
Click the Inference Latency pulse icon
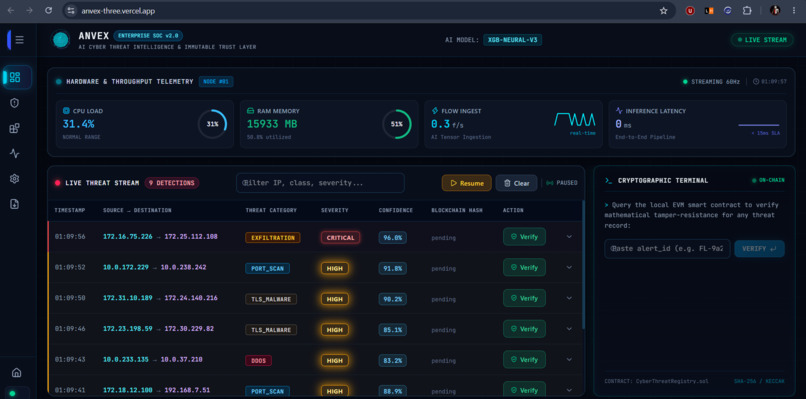point(619,111)
